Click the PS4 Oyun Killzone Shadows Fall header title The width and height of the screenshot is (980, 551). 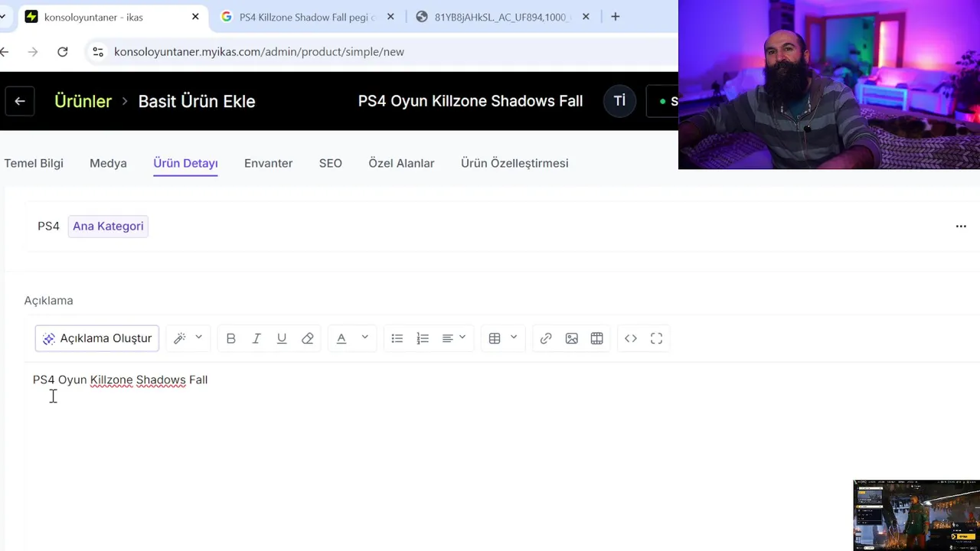point(470,101)
